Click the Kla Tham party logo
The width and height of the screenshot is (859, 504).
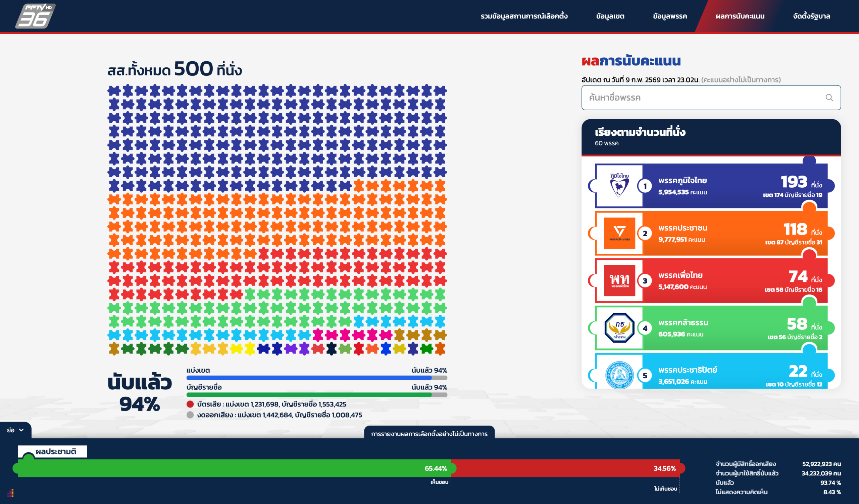[619, 328]
